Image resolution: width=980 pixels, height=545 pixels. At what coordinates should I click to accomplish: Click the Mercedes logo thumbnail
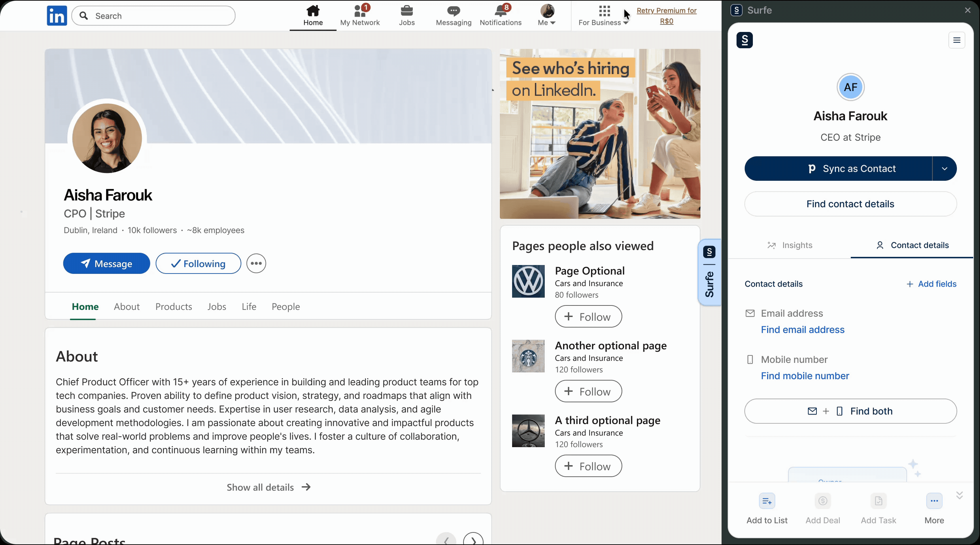pos(528,431)
